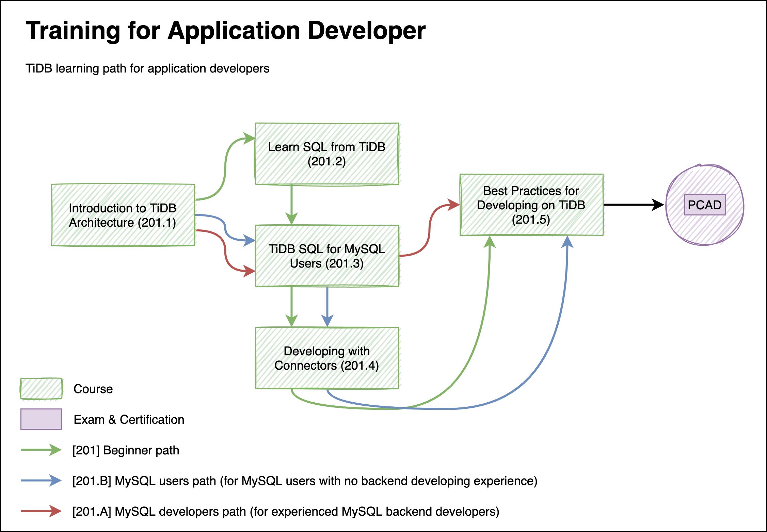Click the [201] Beginner path label
The height and width of the screenshot is (532, 767).
click(x=126, y=450)
